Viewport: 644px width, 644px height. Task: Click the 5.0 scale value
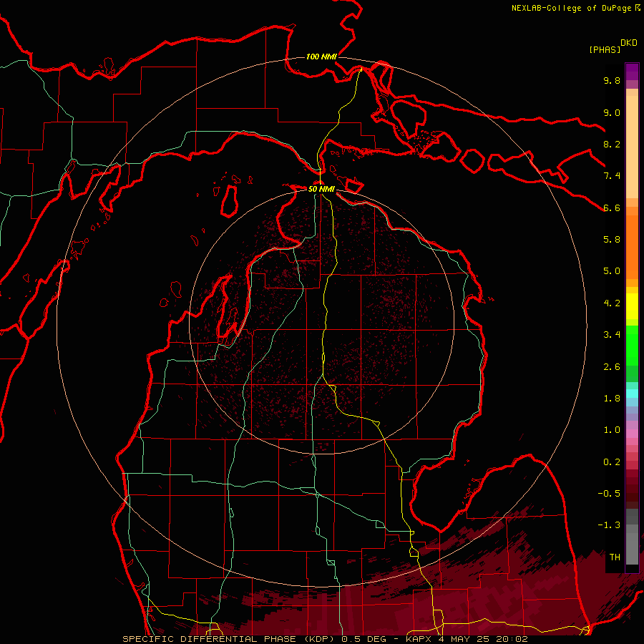(612, 271)
